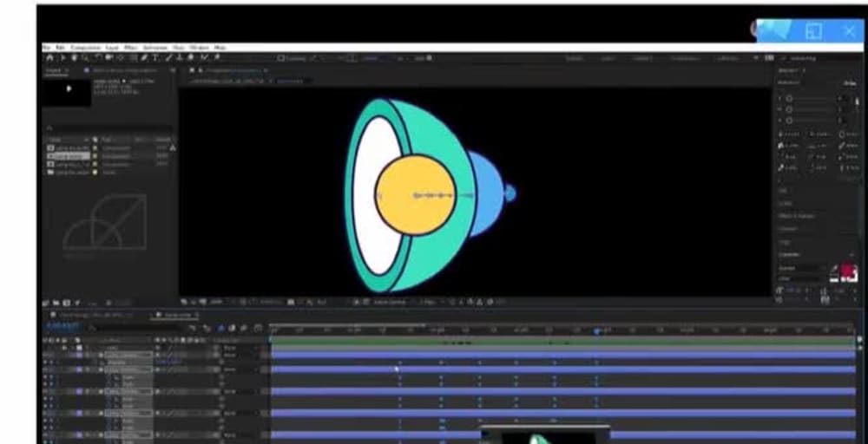Open the Composition menu
This screenshot has width=868, height=444.
(x=85, y=48)
